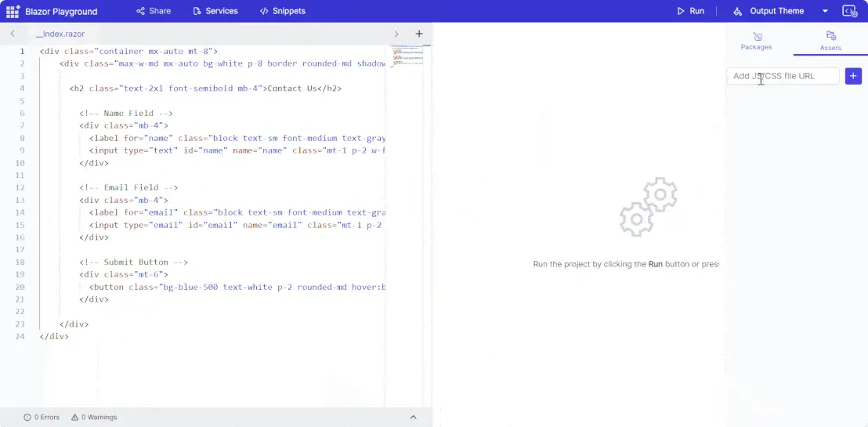Click the div class="mt-6" line

click(x=124, y=274)
